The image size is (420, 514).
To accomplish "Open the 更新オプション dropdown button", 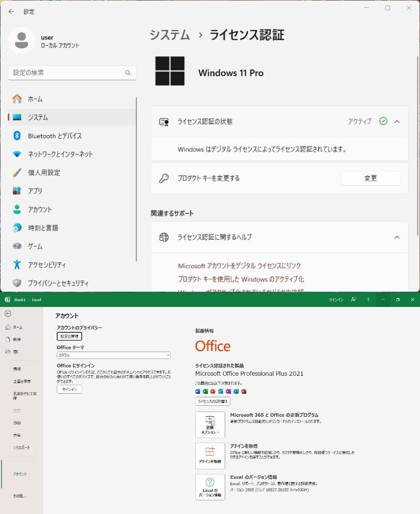I will [210, 425].
